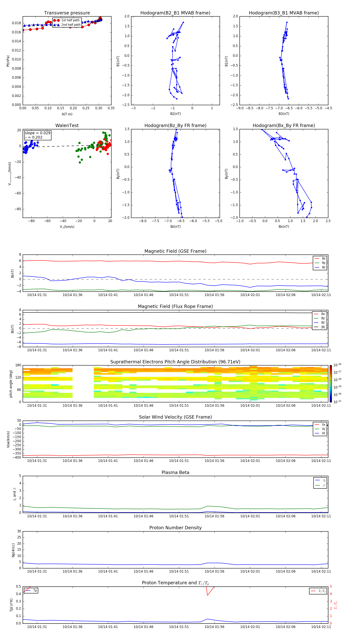This screenshot has width=351, height=644.
Task: Click the "pitch angle (deg)" y-axis label
Action: [11, 384]
